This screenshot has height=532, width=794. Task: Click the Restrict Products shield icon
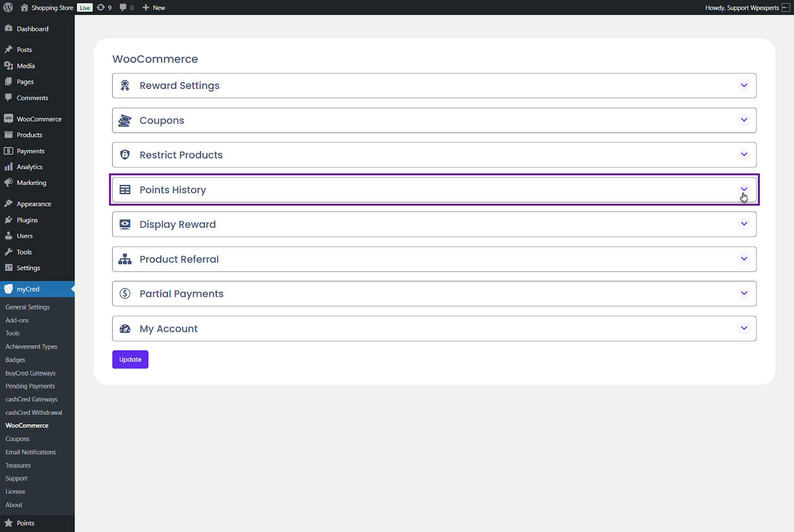tap(125, 155)
